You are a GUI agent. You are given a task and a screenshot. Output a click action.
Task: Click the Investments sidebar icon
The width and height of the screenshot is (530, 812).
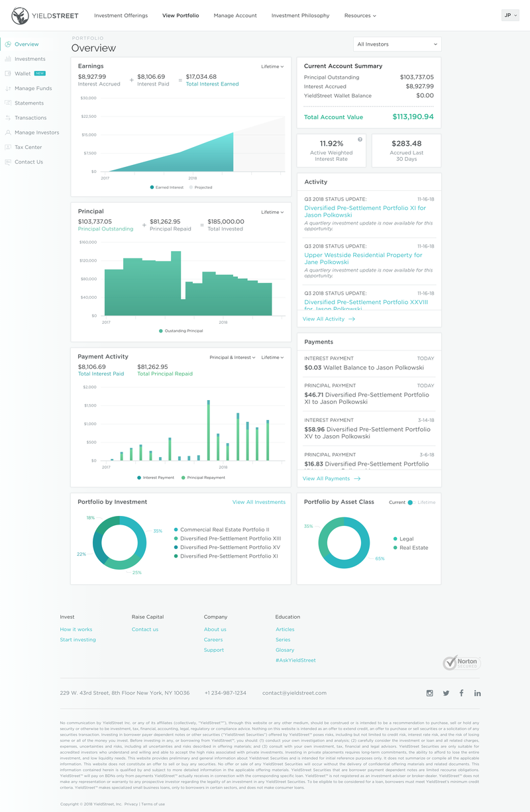(8, 59)
